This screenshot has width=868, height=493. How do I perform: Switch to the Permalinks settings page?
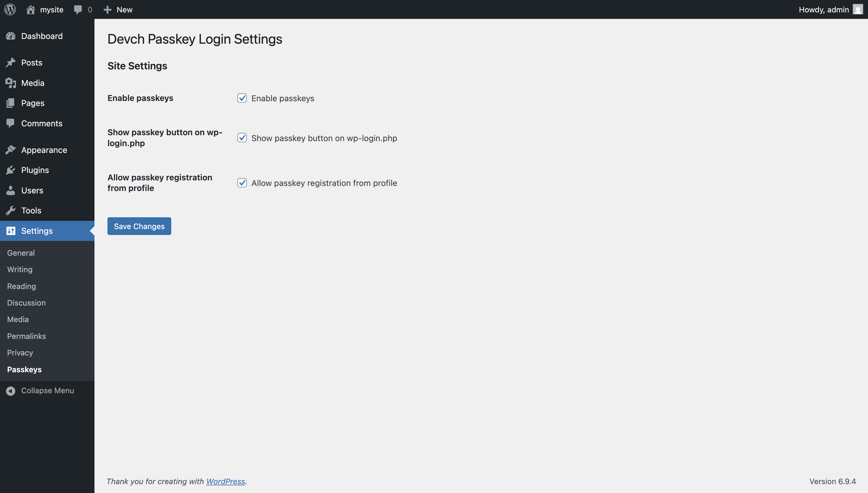(26, 336)
